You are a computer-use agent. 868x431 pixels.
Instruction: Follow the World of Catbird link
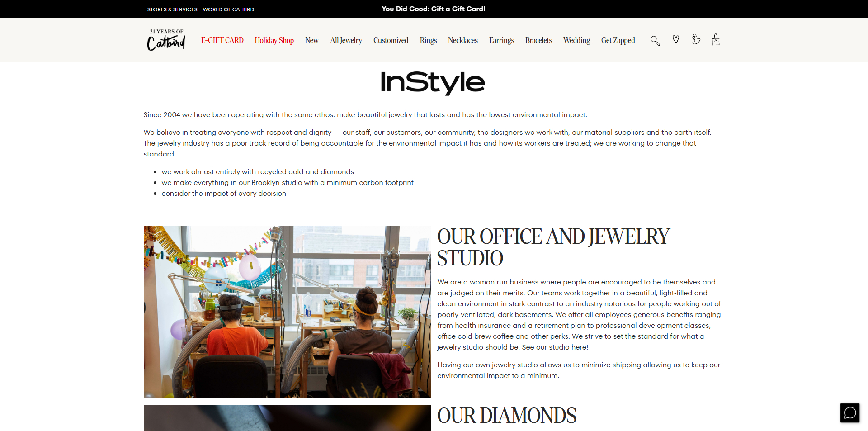(x=228, y=9)
